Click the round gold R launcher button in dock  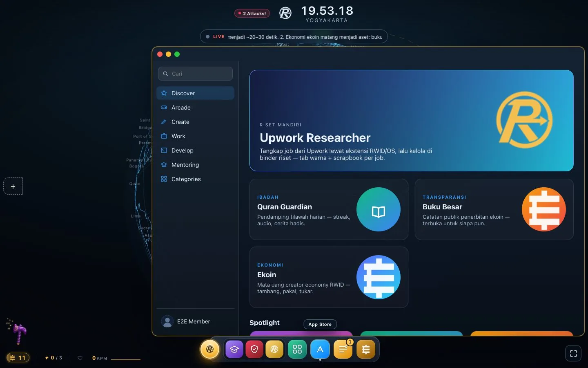pos(210,349)
